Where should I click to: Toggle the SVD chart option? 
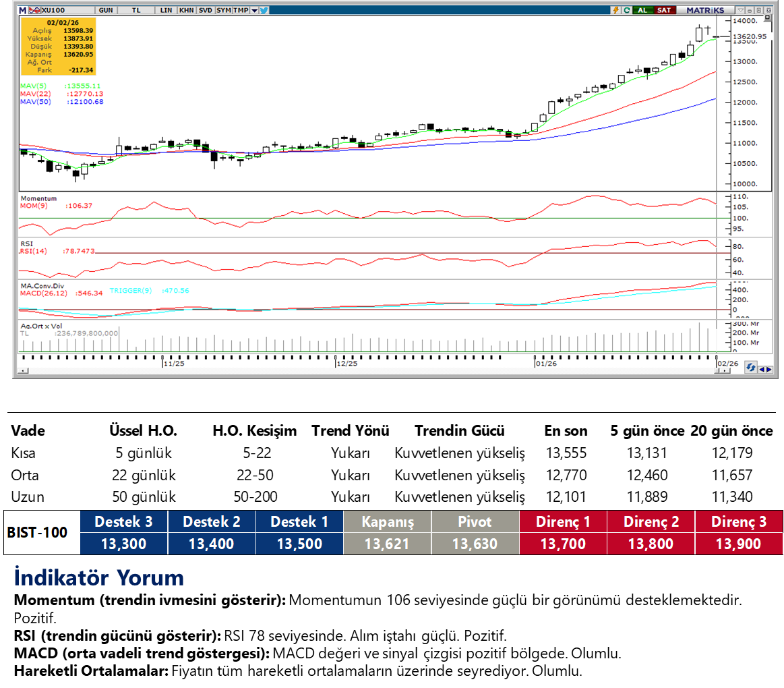(x=205, y=10)
